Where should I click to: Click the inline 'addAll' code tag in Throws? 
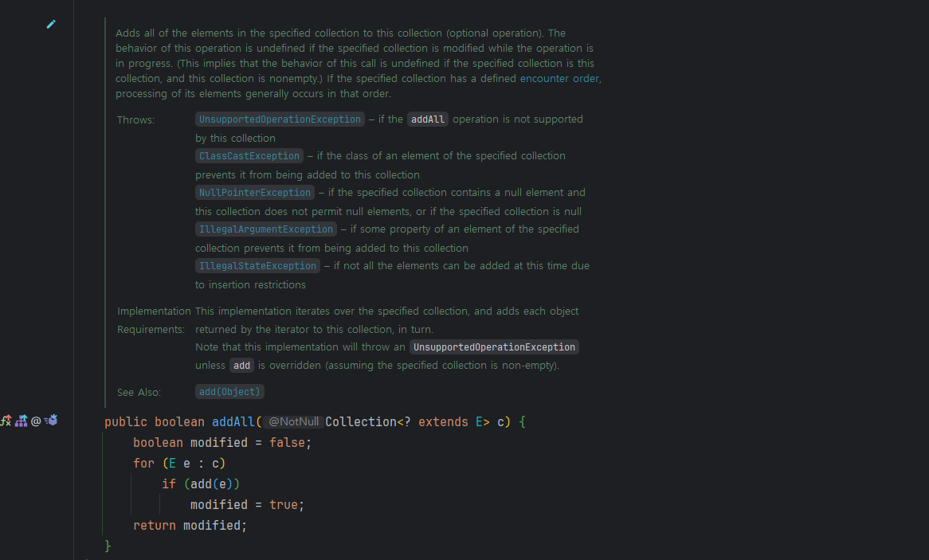[428, 119]
